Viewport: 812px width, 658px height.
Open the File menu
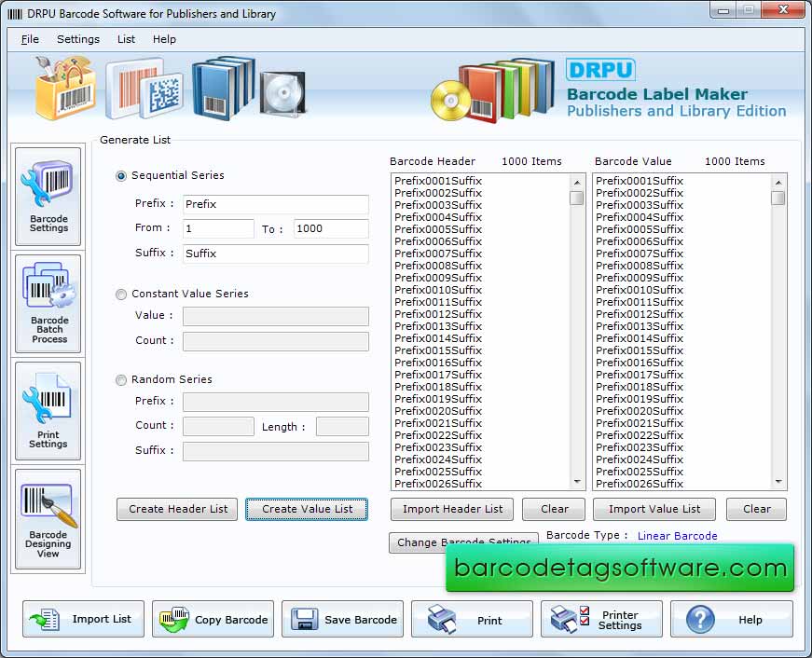point(30,39)
